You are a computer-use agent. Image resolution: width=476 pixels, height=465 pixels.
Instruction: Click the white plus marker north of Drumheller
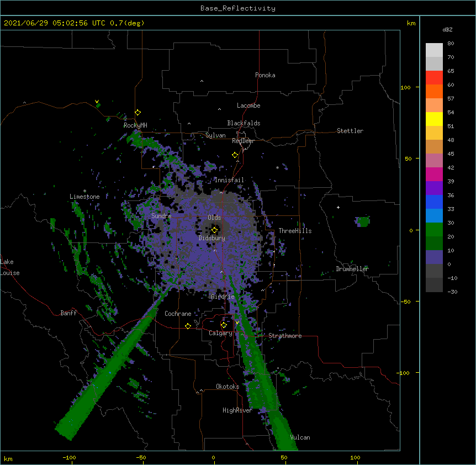(338, 207)
